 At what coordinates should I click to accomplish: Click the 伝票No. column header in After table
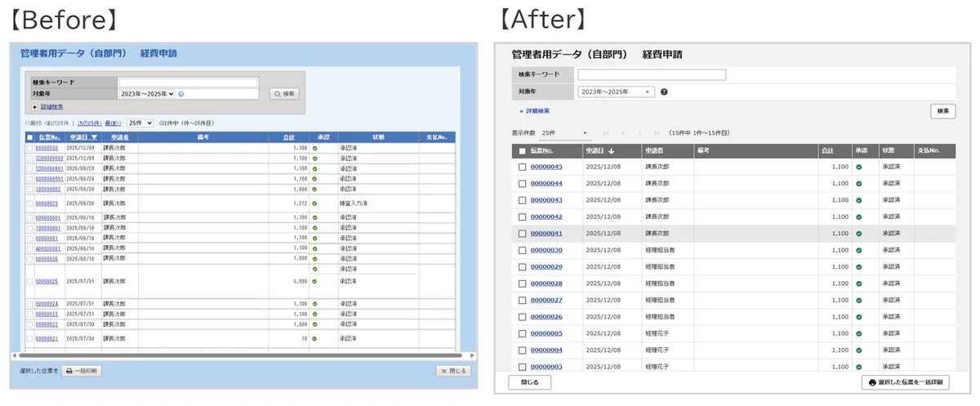[541, 151]
